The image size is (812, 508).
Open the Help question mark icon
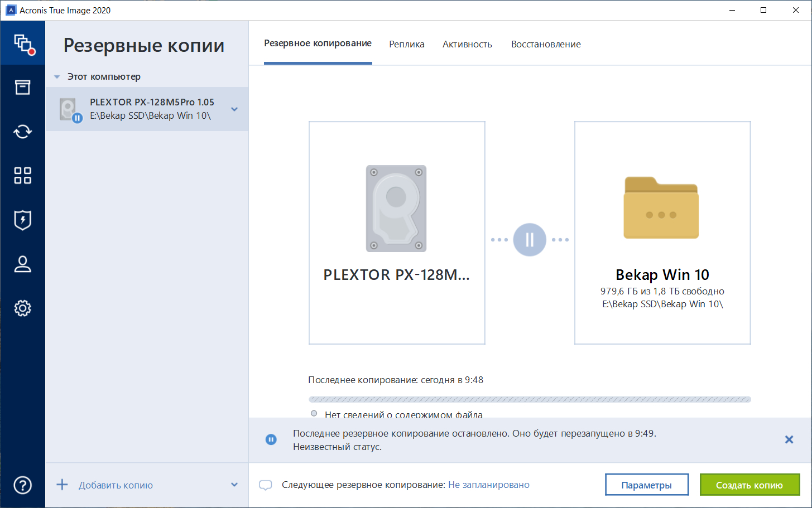[x=23, y=485]
